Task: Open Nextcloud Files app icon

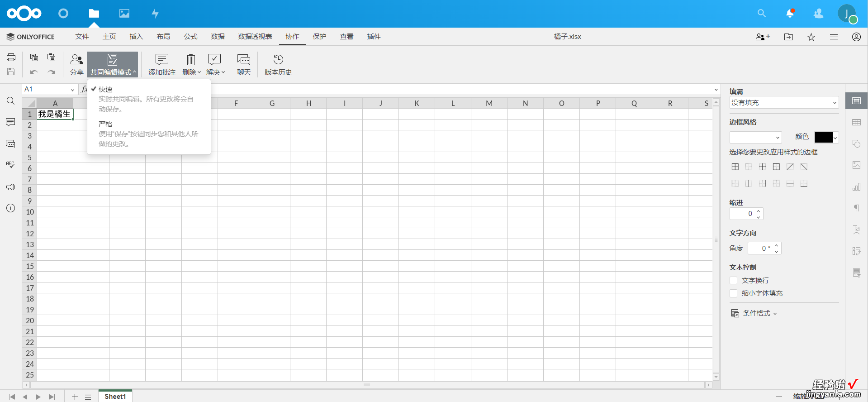Action: pyautogui.click(x=94, y=14)
